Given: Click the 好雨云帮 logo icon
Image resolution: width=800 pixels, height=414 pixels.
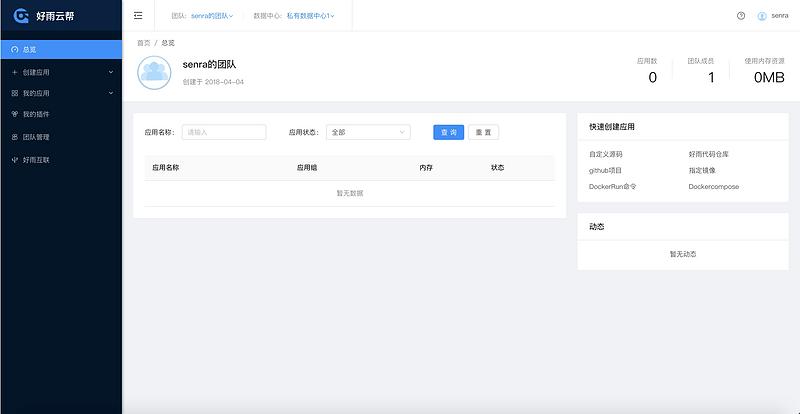Looking at the screenshot, I should click(x=21, y=16).
